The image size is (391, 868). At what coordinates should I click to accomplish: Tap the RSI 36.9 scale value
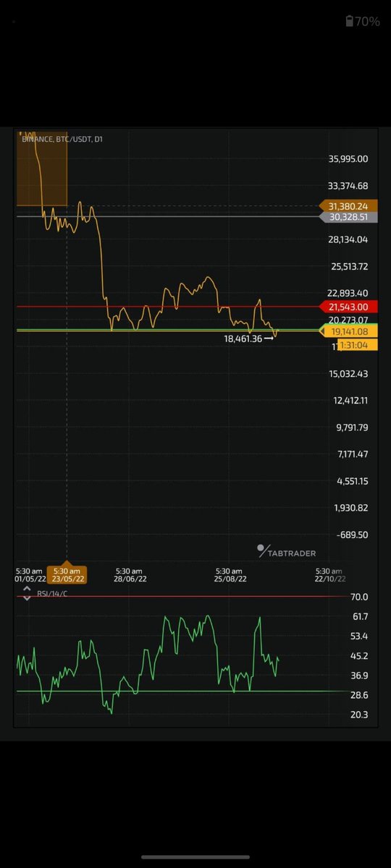click(x=359, y=676)
